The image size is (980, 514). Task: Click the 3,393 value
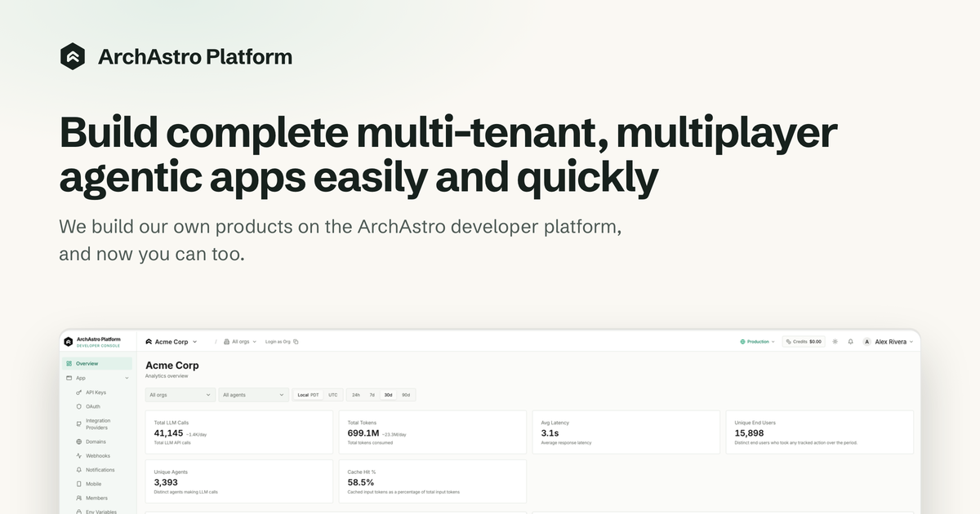pos(166,482)
